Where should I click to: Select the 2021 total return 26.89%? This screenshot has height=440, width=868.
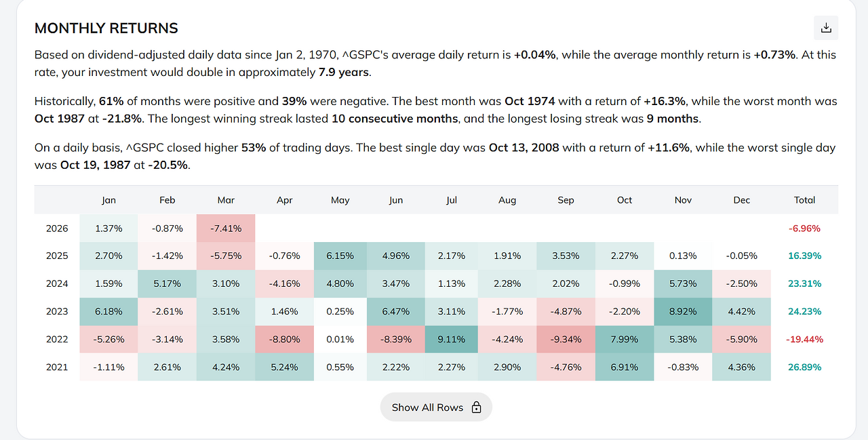pyautogui.click(x=804, y=367)
